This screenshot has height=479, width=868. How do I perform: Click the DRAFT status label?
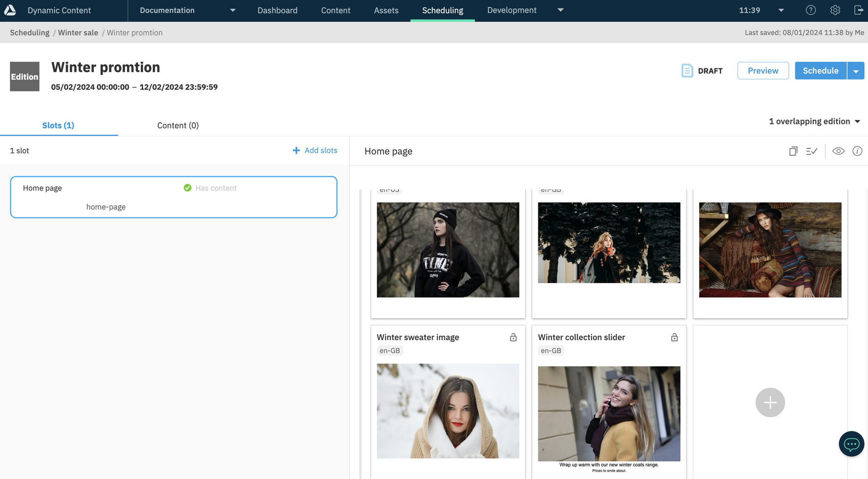[710, 71]
